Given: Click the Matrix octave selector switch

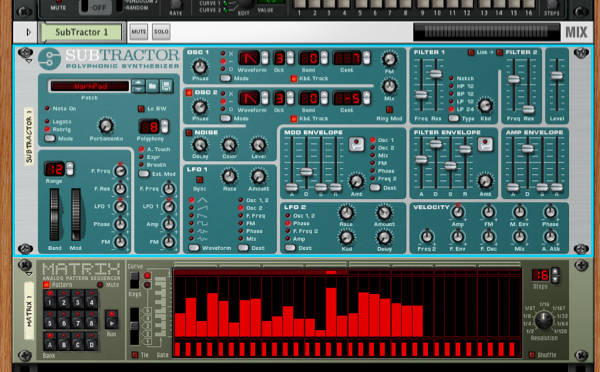Looking at the screenshot, I should [x=134, y=326].
